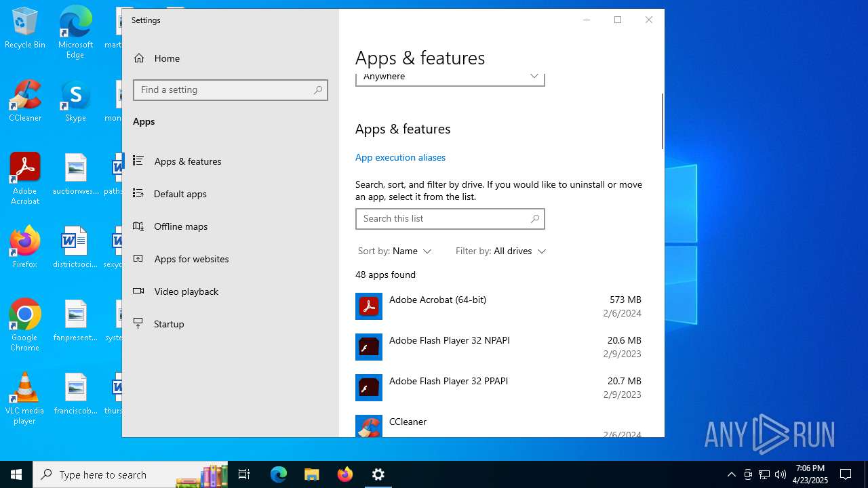Select Adobe Flash Player 32 PPAPI entry text
Image resolution: width=868 pixels, height=488 pixels.
[449, 381]
